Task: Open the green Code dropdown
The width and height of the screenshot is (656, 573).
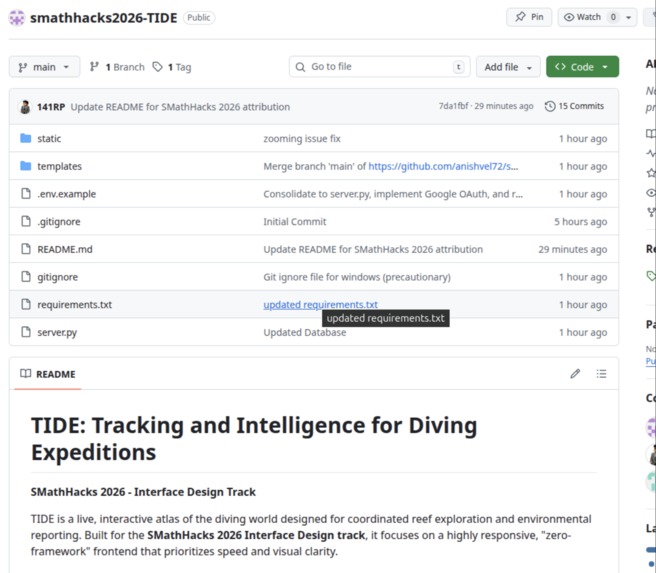Action: [x=582, y=67]
